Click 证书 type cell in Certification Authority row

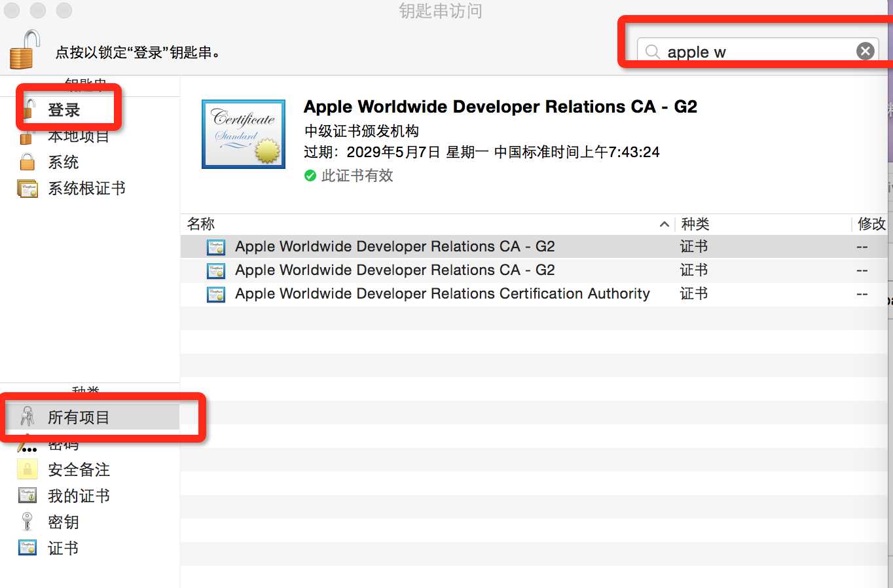point(694,293)
